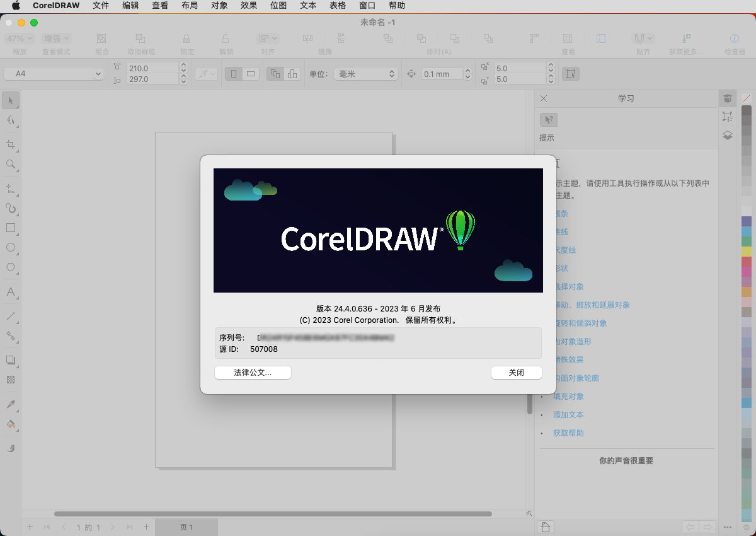Screen dimensions: 756x536
Task: Open the 帮助 (Help) menu
Action: click(x=398, y=6)
